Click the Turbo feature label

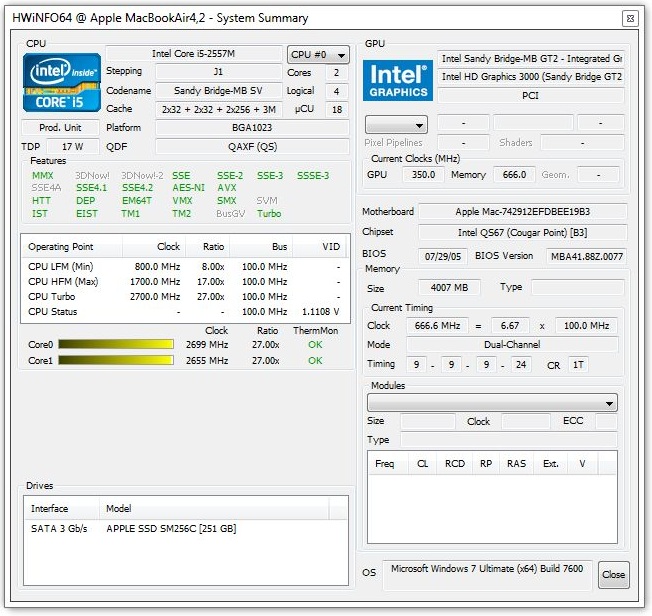click(x=269, y=214)
